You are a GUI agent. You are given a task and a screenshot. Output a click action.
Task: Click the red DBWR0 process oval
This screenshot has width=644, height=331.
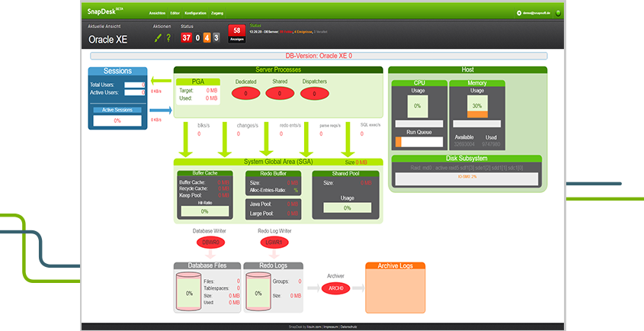click(x=210, y=243)
